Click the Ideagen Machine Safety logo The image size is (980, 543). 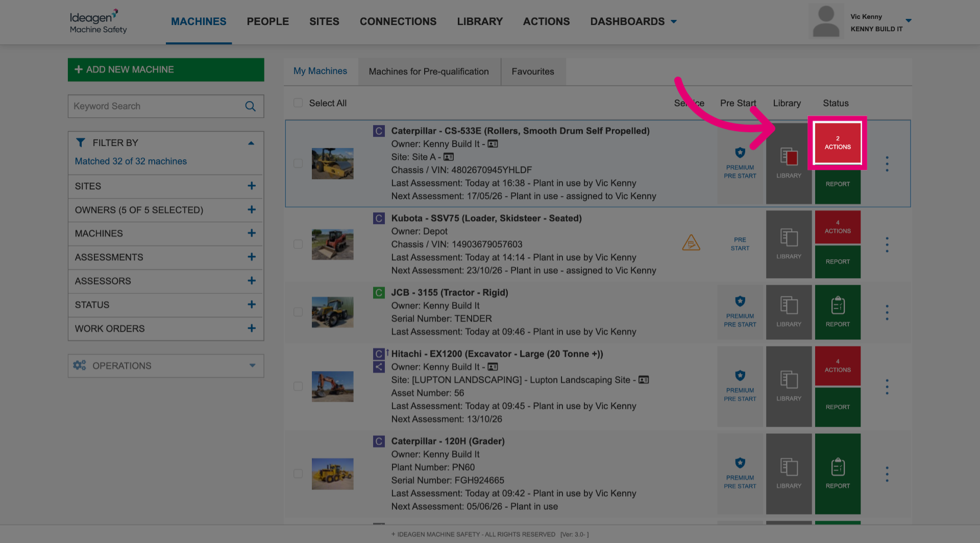tap(98, 21)
